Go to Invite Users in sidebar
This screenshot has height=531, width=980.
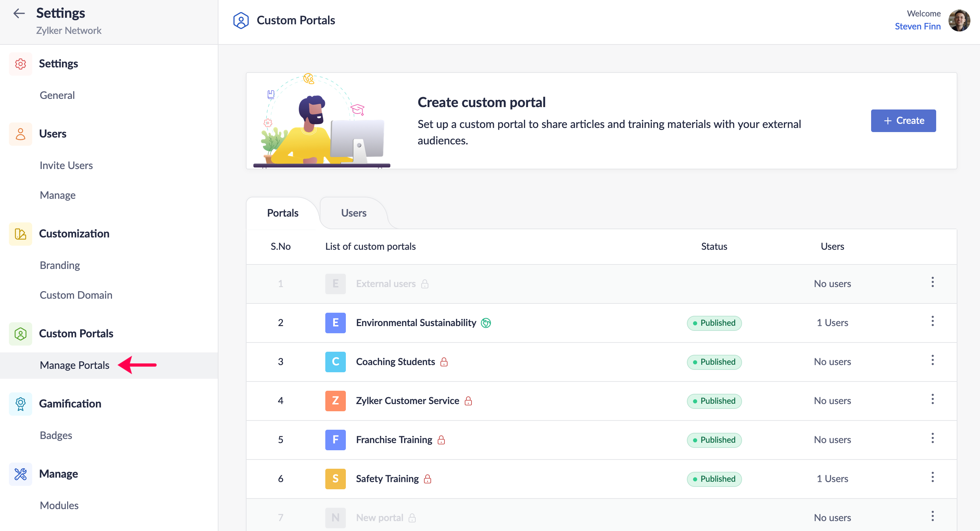click(66, 165)
